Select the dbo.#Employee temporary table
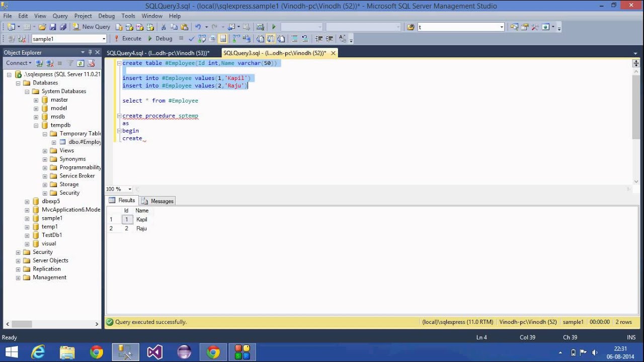The width and height of the screenshot is (644, 362). (85, 142)
